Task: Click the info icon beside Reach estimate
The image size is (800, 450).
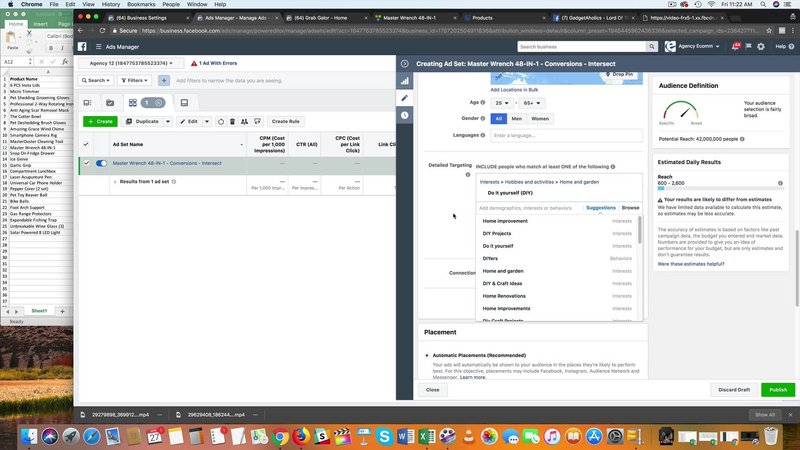Action: pyautogui.click(x=780, y=183)
